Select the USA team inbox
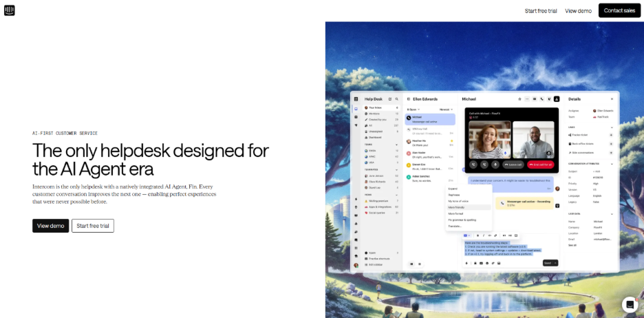 click(x=382, y=162)
